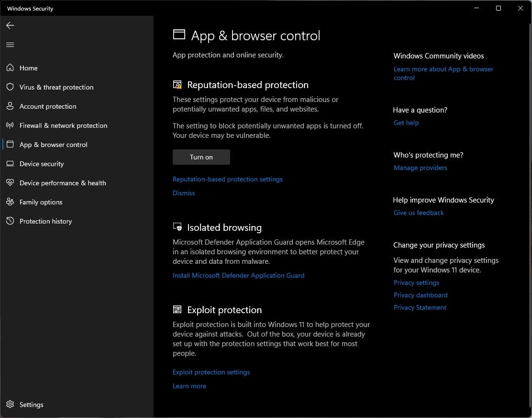
Task: Click the Isolated browsing shield icon
Action: (177, 227)
